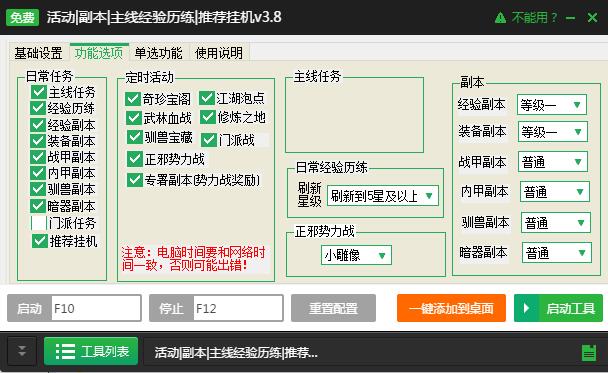Toggle the 装备副本 daily task checkbox
The width and height of the screenshot is (608, 373).
click(38, 141)
